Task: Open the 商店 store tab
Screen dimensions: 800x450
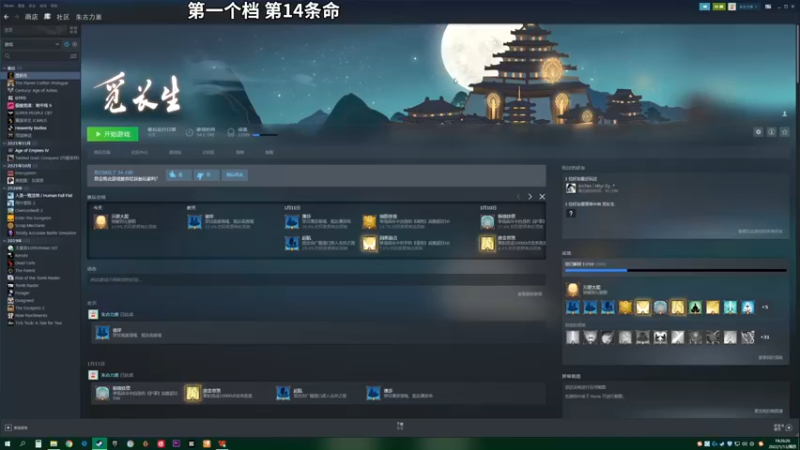Action: (31, 17)
